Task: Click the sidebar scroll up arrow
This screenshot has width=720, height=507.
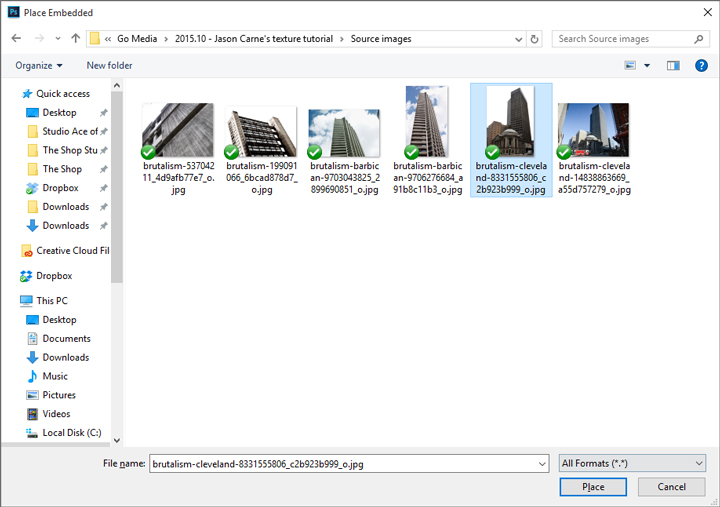Action: pyautogui.click(x=117, y=85)
